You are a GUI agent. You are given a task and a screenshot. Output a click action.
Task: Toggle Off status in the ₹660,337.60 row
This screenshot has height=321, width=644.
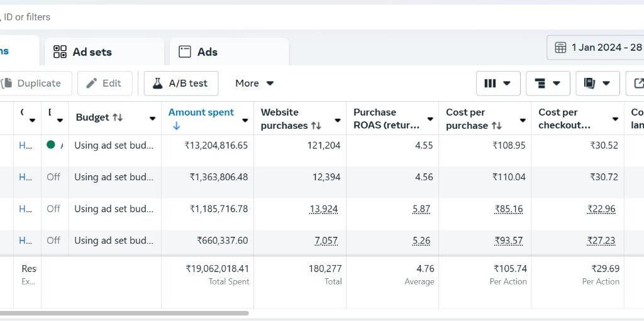(53, 240)
